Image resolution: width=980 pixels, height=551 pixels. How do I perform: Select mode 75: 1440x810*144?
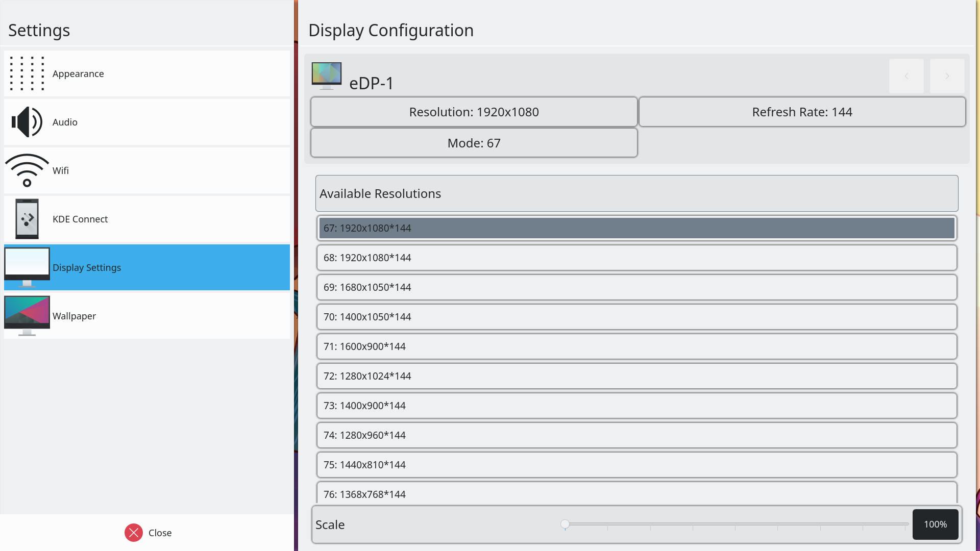pyautogui.click(x=636, y=465)
